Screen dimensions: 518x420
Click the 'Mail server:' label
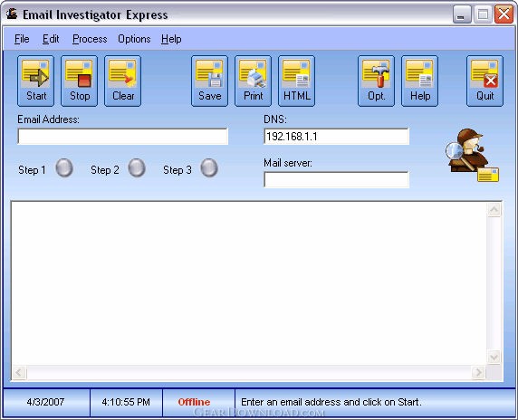[288, 163]
